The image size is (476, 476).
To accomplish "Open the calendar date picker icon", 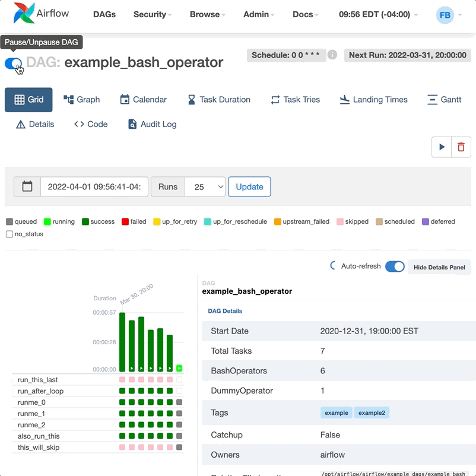I will pyautogui.click(x=27, y=186).
